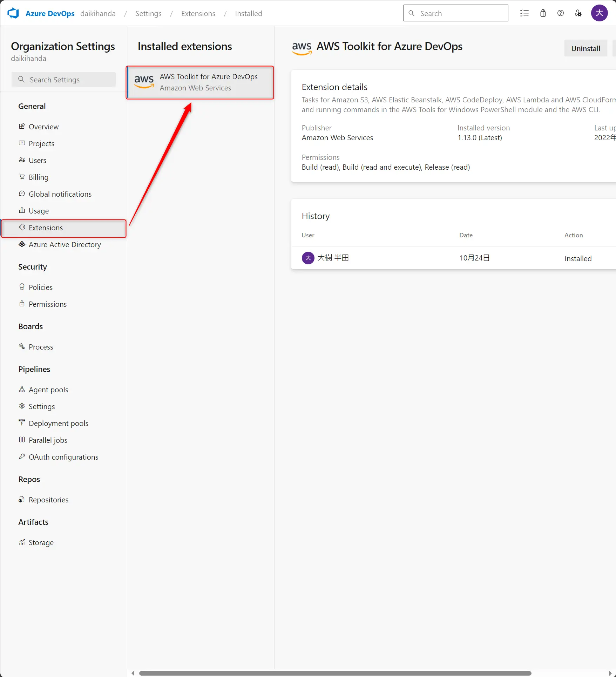Click the Permissions lock icon
Screen dimensions: 616x677
[x=22, y=304]
